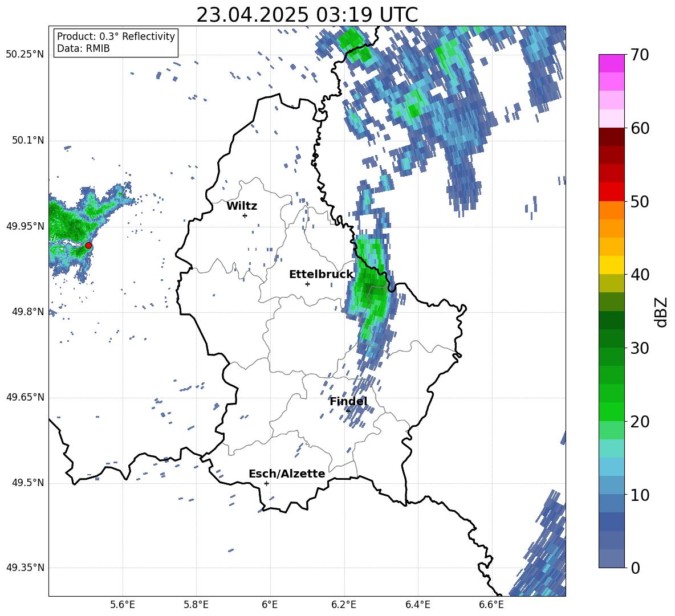The height and width of the screenshot is (616, 675).
Task: Click the 0 colorbar tick label
Action: [635, 568]
